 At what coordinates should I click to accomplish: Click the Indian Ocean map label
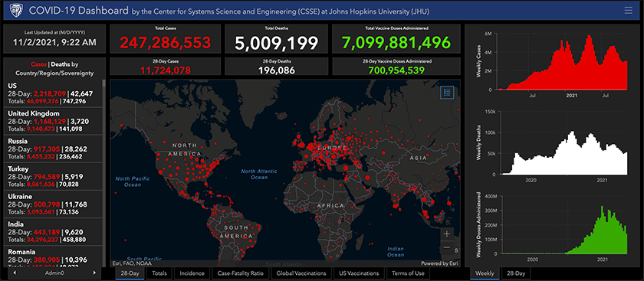tap(396, 252)
